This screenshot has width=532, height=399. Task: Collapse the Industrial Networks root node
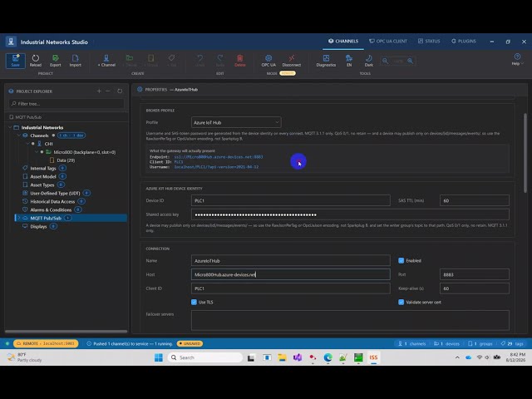pos(10,127)
